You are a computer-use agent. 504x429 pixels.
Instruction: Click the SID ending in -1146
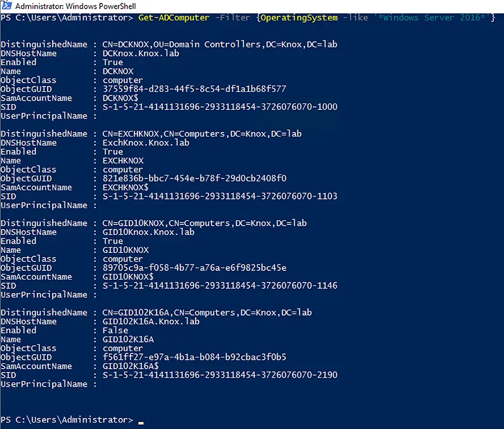coord(220,286)
